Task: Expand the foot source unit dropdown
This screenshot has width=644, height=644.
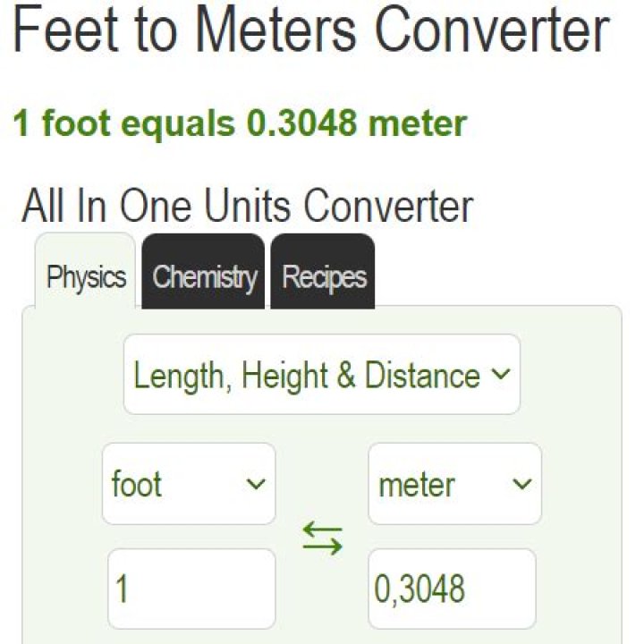Action: coord(189,484)
